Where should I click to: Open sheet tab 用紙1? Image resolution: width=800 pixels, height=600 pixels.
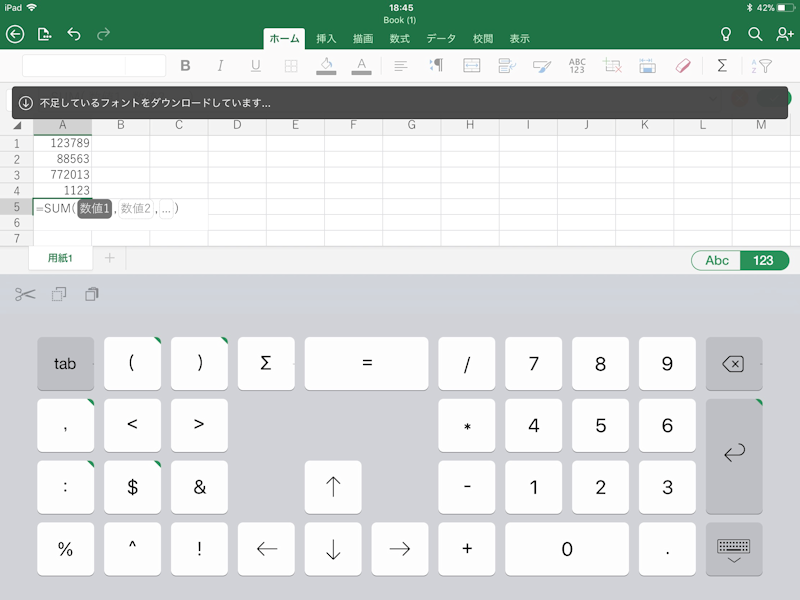click(x=60, y=258)
